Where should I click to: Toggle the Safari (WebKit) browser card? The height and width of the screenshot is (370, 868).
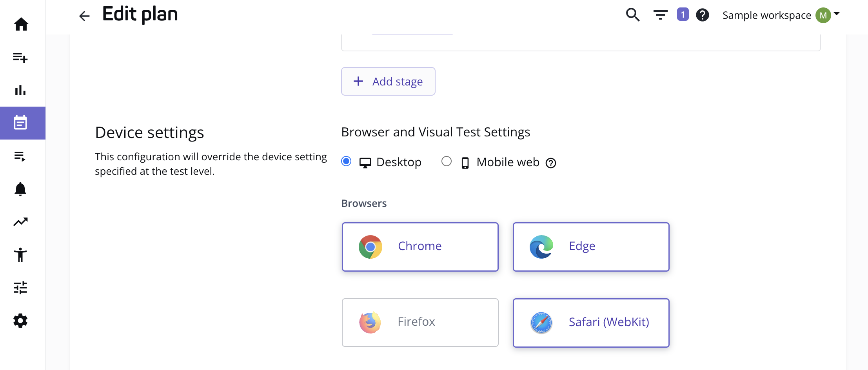pyautogui.click(x=591, y=323)
